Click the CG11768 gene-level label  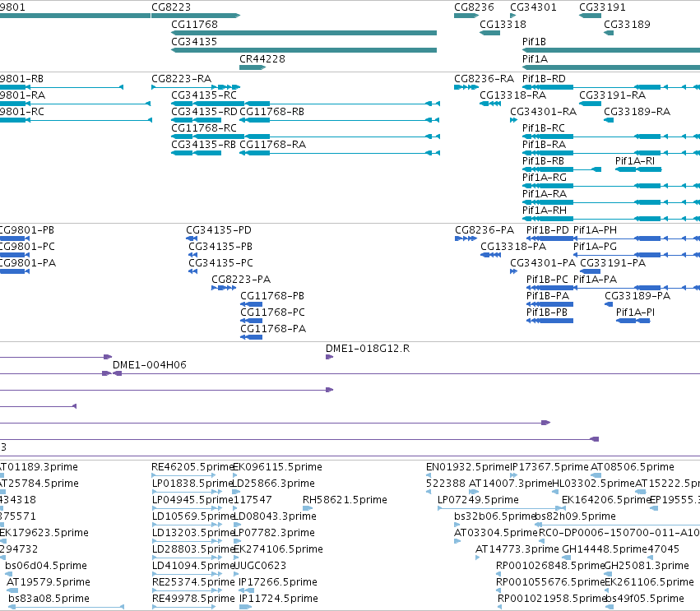coord(194,25)
